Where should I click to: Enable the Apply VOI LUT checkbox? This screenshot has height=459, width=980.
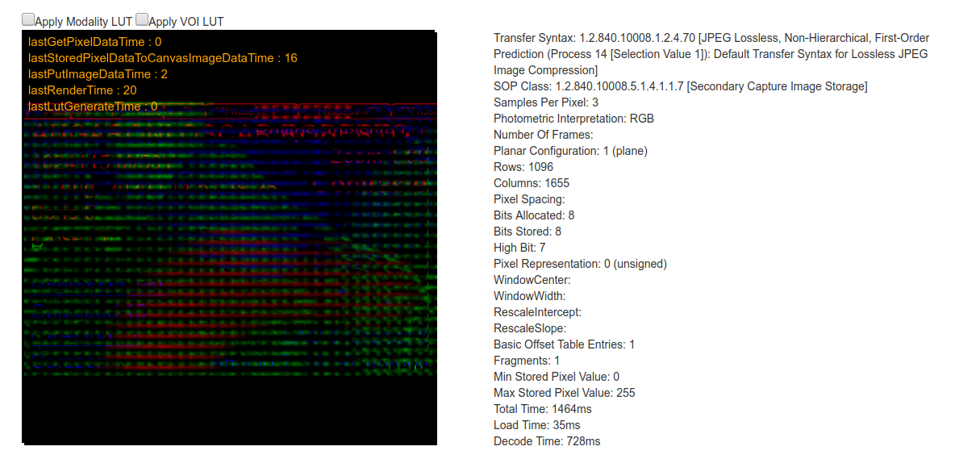click(142, 19)
